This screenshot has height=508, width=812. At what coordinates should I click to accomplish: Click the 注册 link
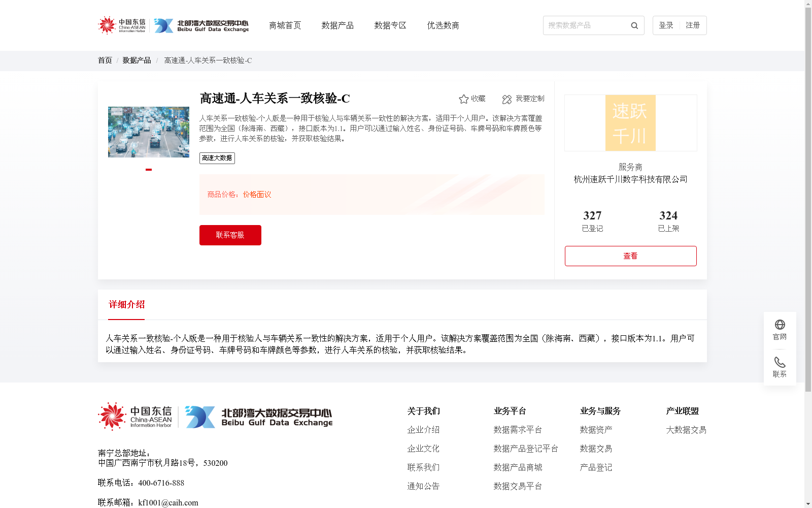click(693, 25)
